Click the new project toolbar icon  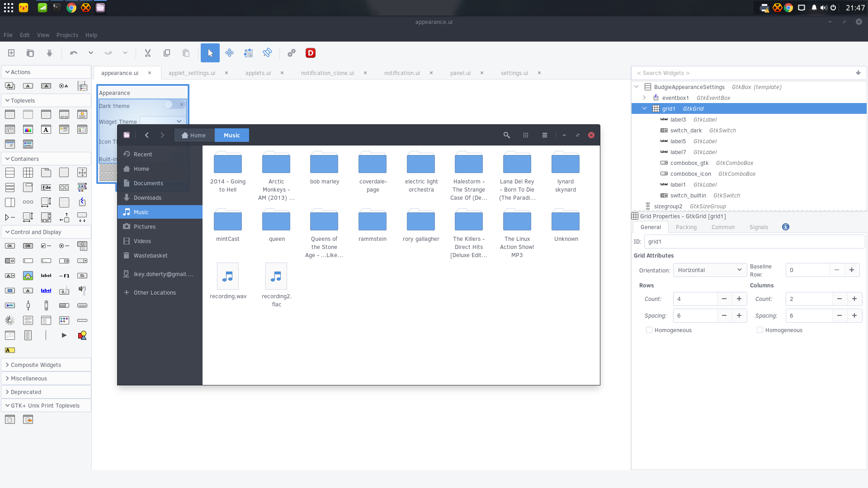point(11,53)
